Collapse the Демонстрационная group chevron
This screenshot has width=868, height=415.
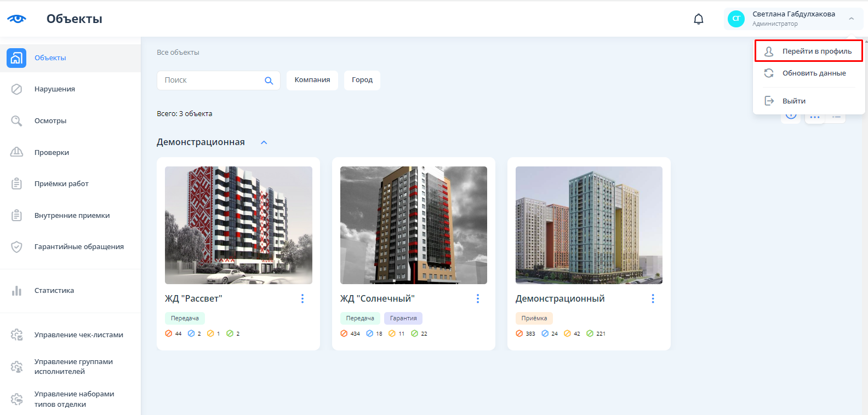point(264,142)
